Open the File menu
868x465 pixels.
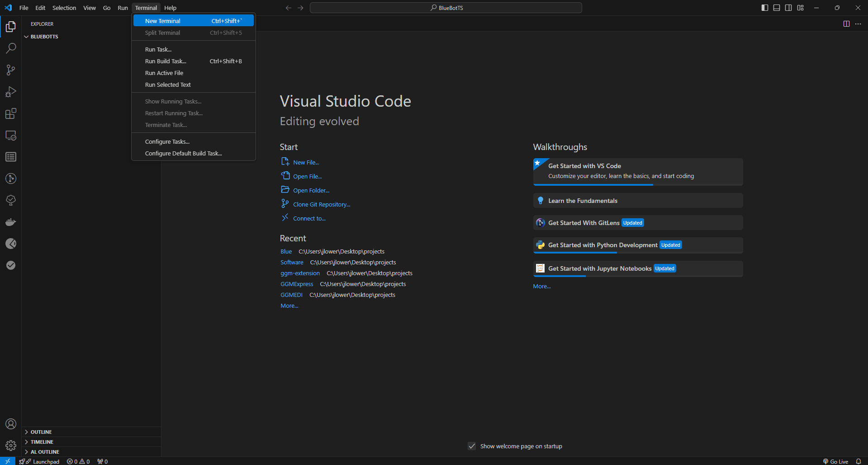coord(24,8)
